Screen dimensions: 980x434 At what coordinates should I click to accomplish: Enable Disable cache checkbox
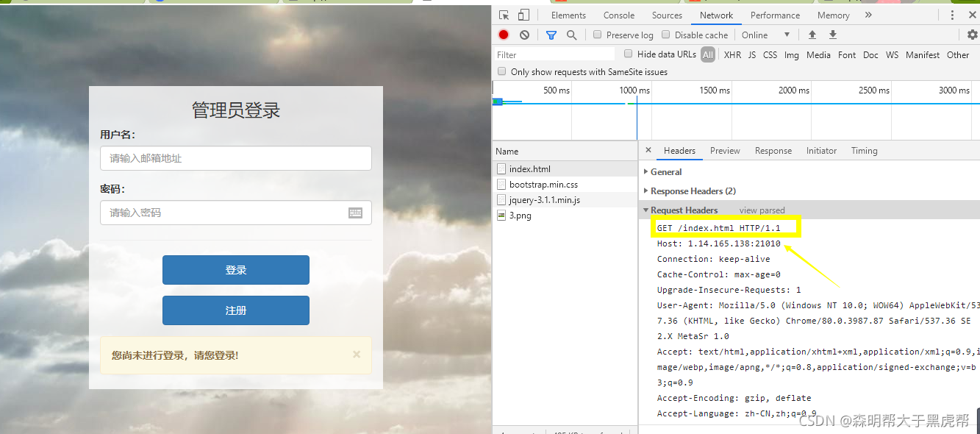click(x=666, y=35)
